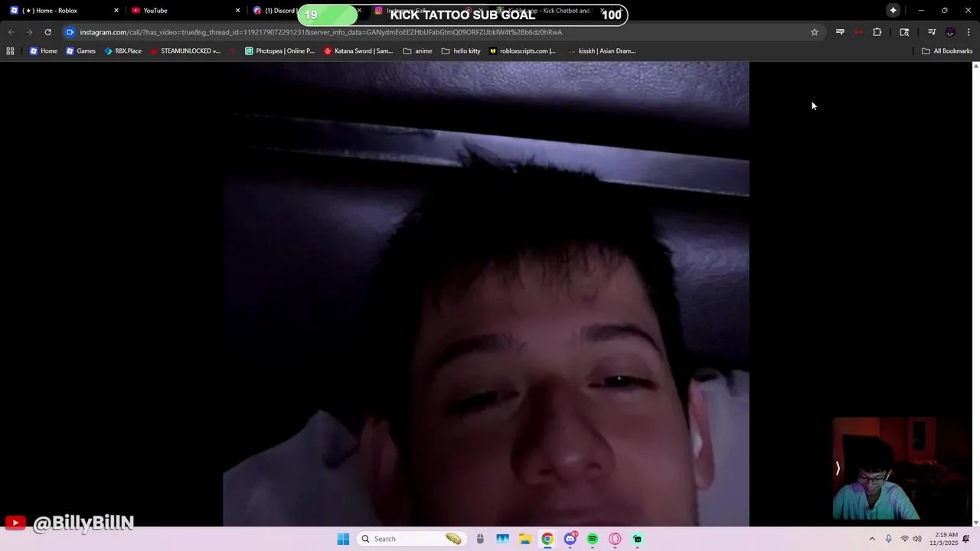Open the Katana Sword bookmark
The height and width of the screenshot is (551, 980).
358,51
